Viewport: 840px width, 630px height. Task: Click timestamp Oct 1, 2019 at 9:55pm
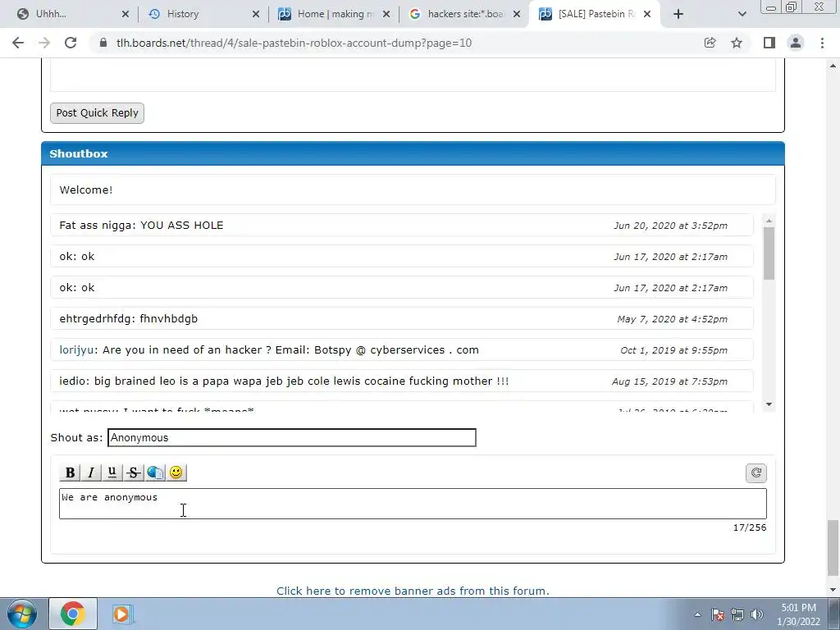tap(674, 350)
